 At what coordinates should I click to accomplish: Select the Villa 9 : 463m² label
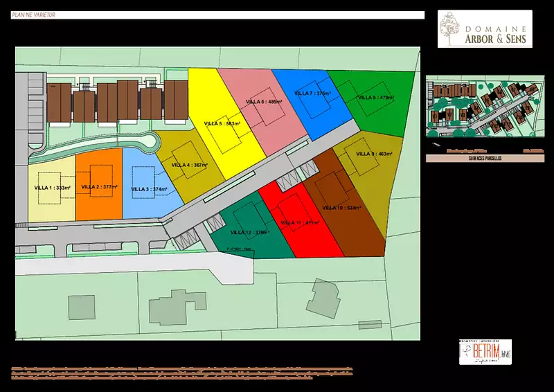tap(374, 154)
